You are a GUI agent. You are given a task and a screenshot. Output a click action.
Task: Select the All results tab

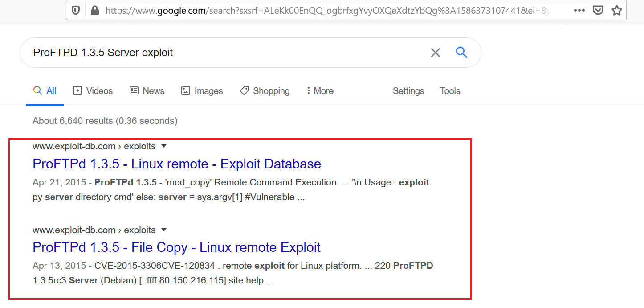[x=45, y=91]
